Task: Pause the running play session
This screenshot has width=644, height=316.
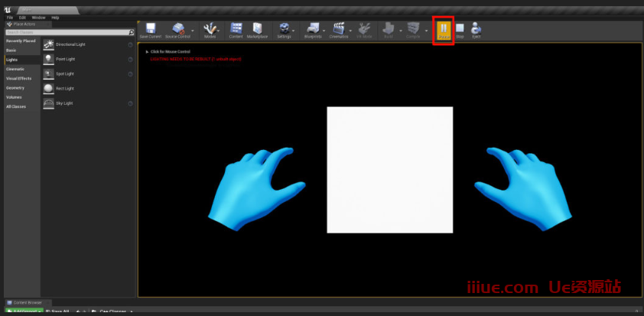Action: point(444,30)
